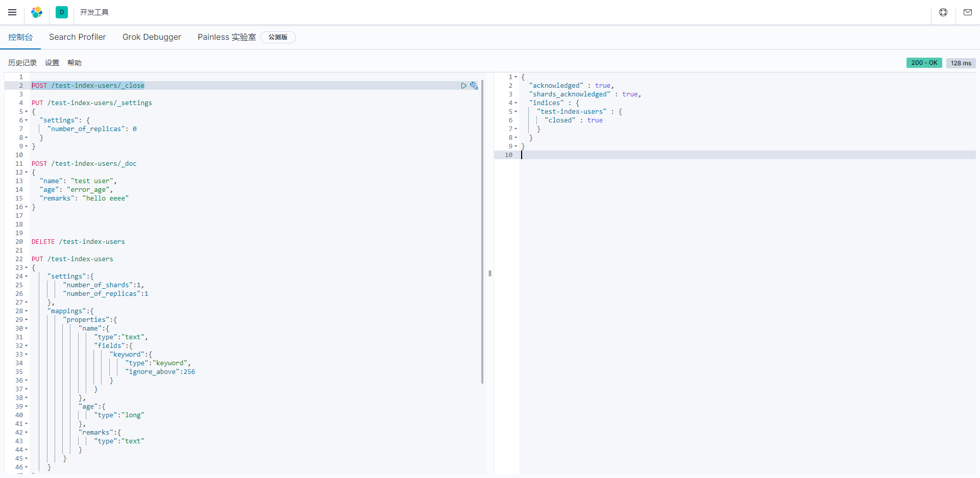Viewport: 980px width, 478px height.
Task: Click the "age": "error_age" line
Action: tap(76, 190)
